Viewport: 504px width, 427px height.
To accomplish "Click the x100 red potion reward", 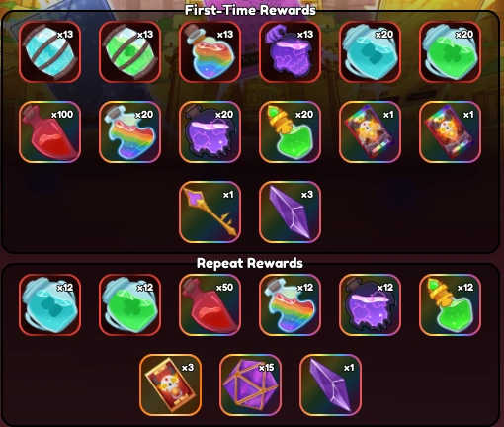I will [x=49, y=132].
